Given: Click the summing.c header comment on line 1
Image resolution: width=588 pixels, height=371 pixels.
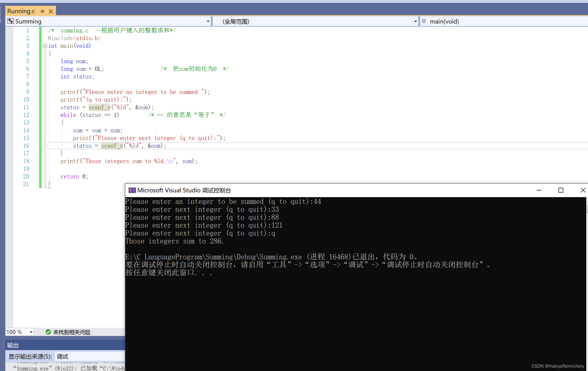Looking at the screenshot, I should click(112, 30).
